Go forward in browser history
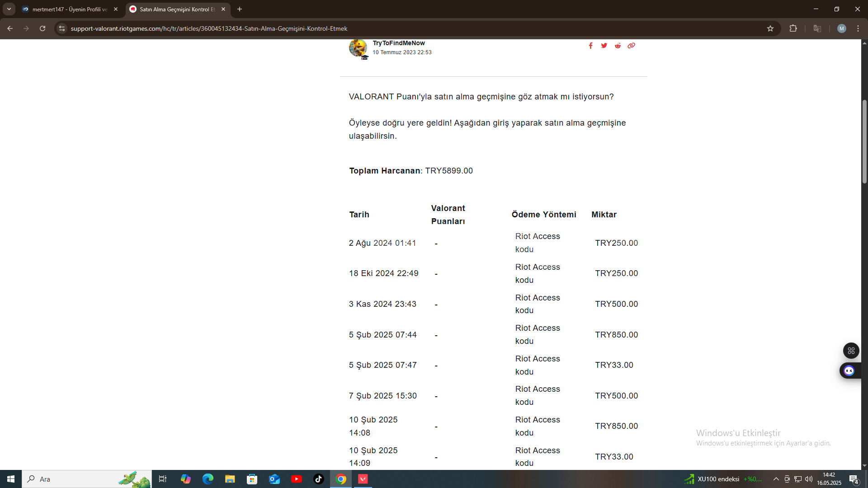 tap(26, 28)
